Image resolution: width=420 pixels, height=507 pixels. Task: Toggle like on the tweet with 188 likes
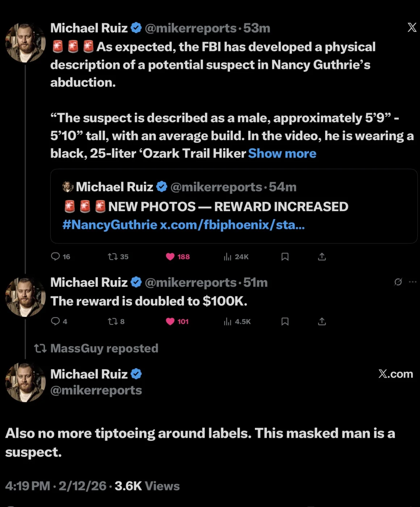170,257
